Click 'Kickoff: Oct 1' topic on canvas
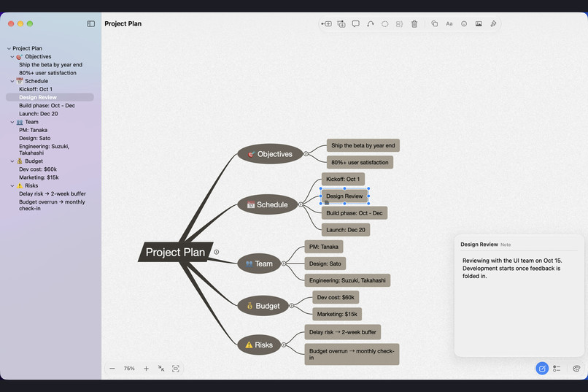Viewport: 588px width, 392px height. [343, 179]
